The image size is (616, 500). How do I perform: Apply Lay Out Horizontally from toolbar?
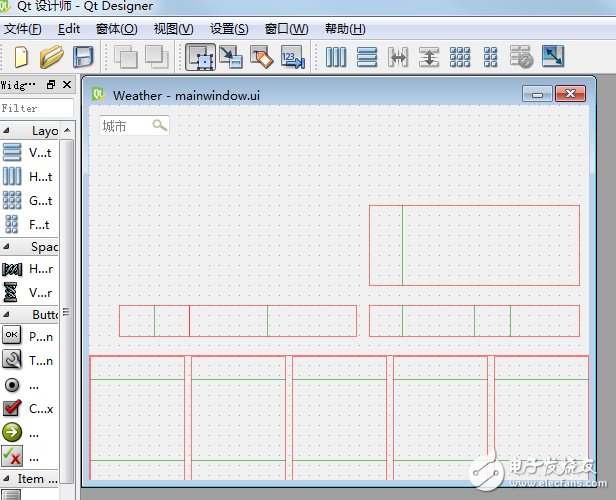336,57
